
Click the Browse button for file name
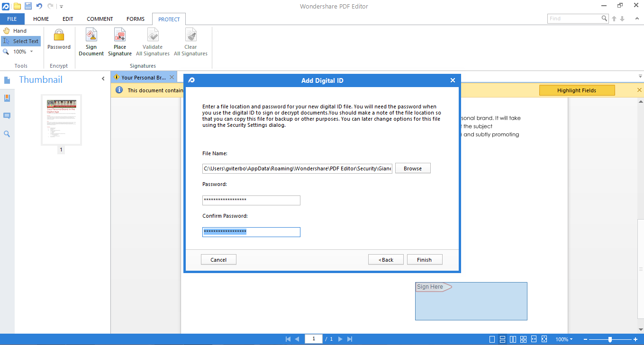[x=412, y=168]
